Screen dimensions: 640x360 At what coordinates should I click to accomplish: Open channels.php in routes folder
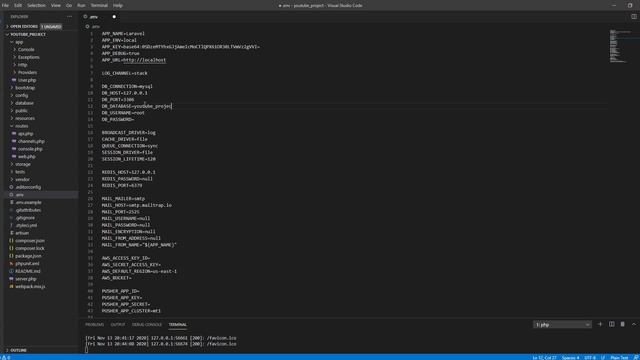click(x=31, y=141)
